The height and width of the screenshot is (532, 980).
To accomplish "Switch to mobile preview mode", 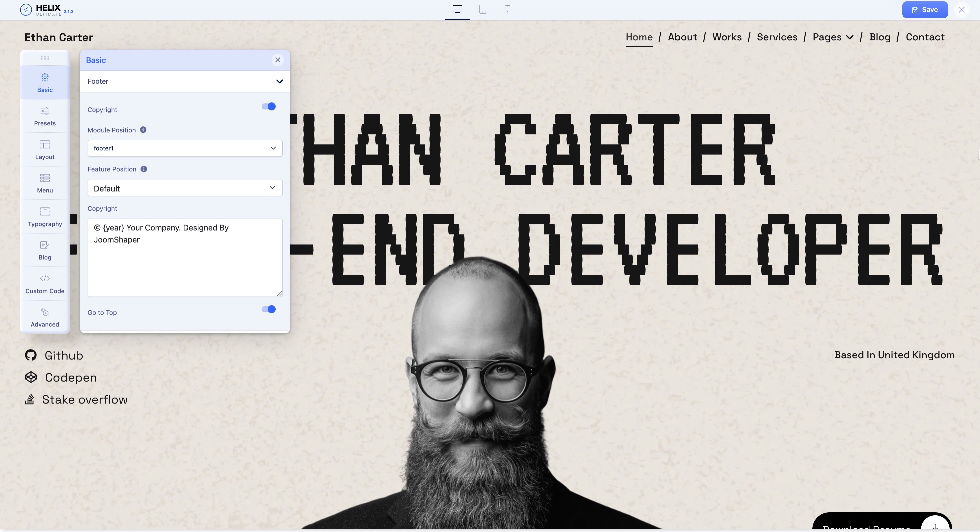I will click(x=507, y=10).
